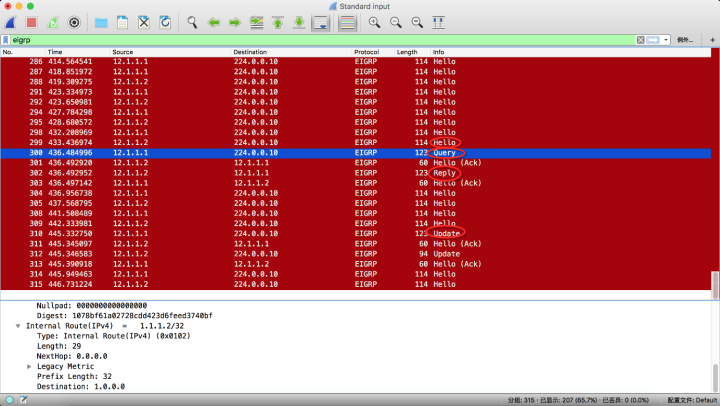Open a capture file with folder icon
The width and height of the screenshot is (720, 406).
pyautogui.click(x=101, y=23)
